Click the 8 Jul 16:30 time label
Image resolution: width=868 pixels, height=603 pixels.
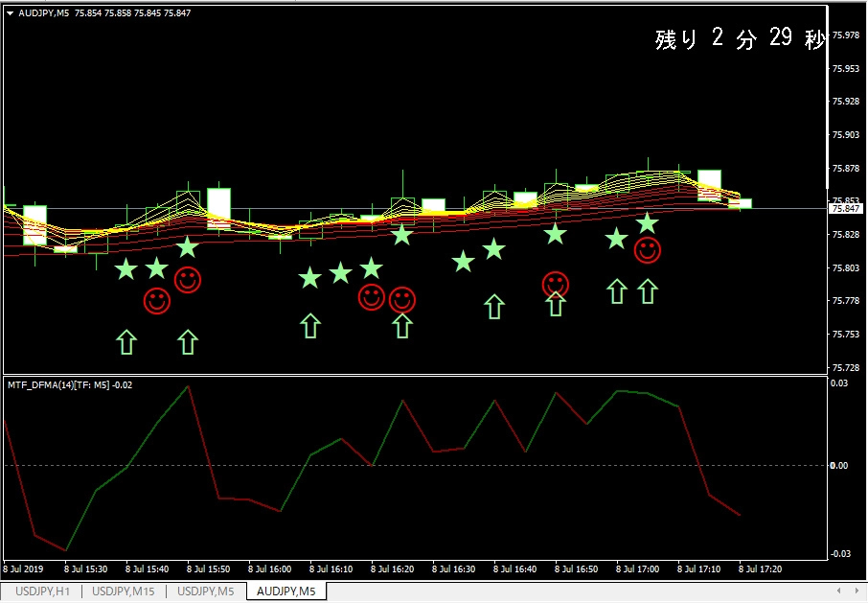454,568
